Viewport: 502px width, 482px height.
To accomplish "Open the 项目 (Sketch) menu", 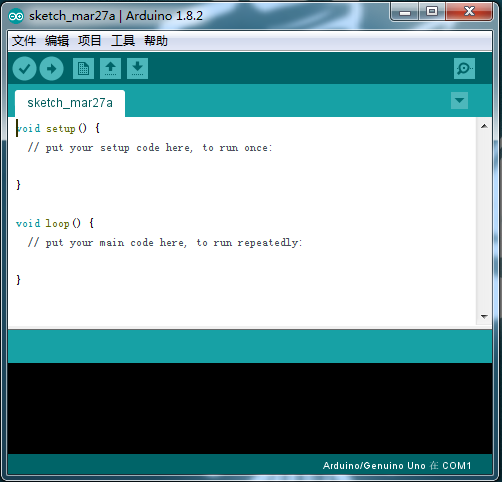I will [90, 41].
